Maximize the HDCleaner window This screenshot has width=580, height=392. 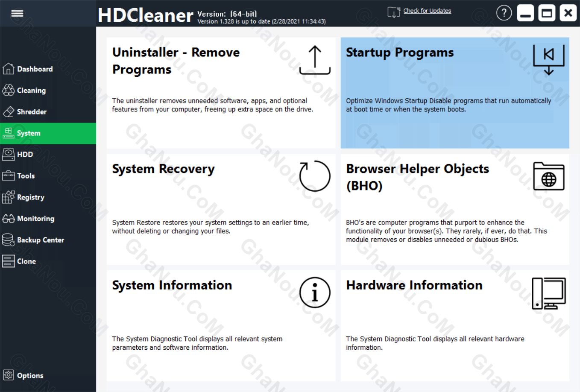tap(547, 13)
